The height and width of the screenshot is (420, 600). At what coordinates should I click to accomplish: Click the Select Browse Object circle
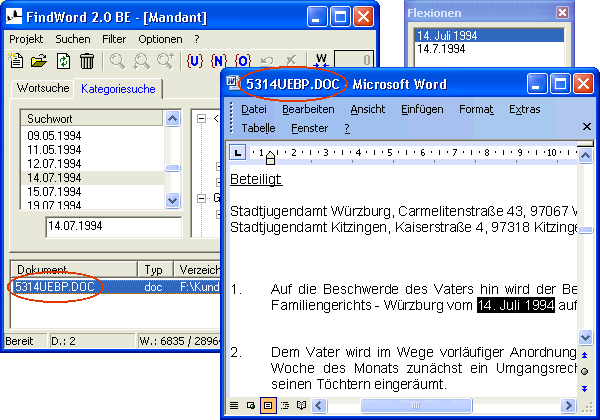(585, 371)
